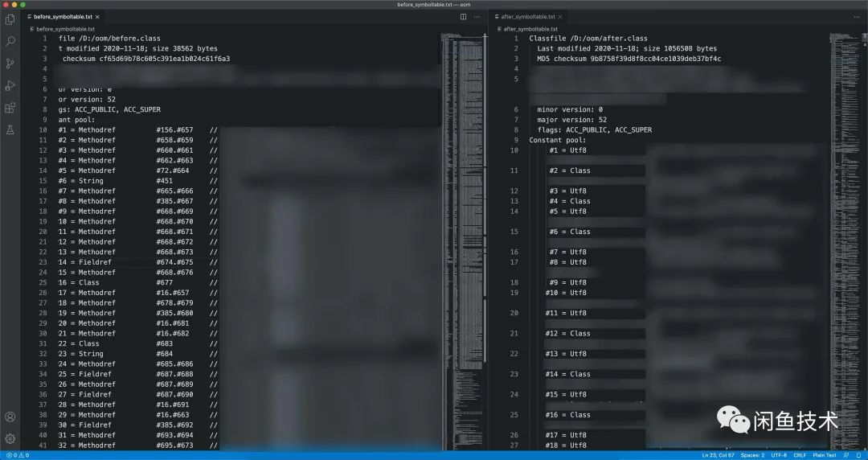Go to line via Ln 23, Col 57
Screen dimensions: 868x460
tap(718, 455)
